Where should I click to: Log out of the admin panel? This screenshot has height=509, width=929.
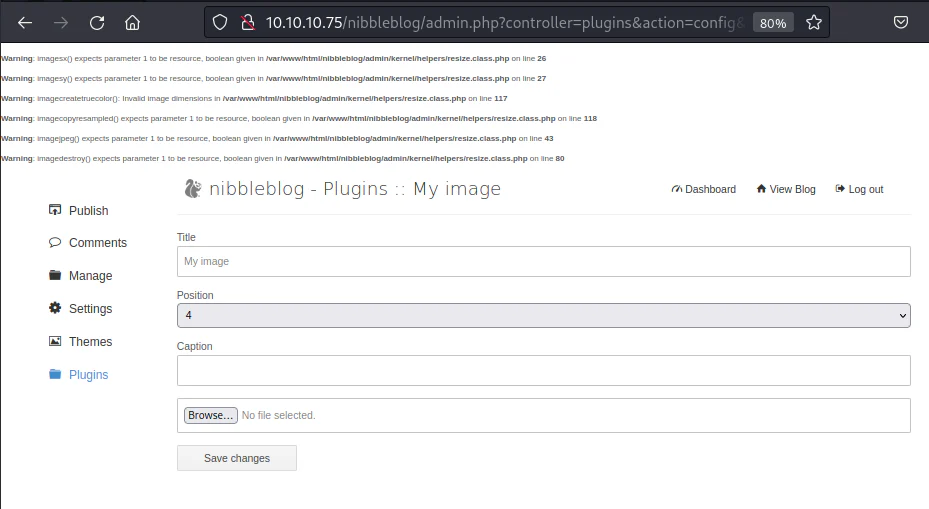click(866, 190)
